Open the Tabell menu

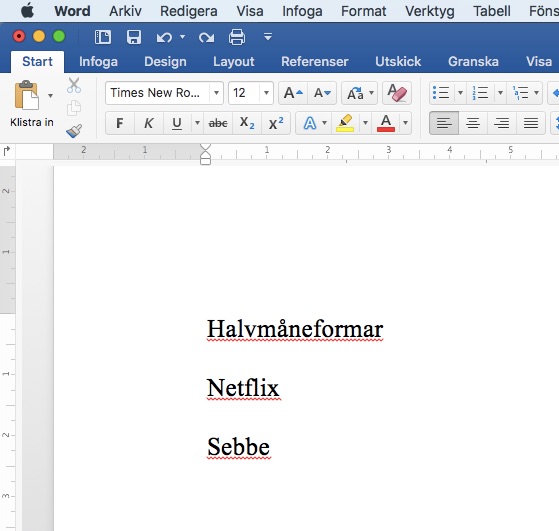point(492,11)
